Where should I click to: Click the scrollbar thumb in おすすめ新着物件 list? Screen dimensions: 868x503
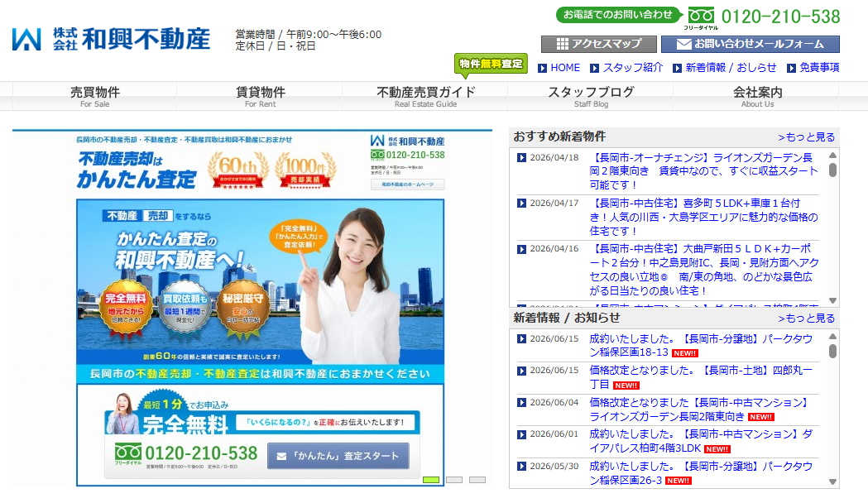[832, 170]
